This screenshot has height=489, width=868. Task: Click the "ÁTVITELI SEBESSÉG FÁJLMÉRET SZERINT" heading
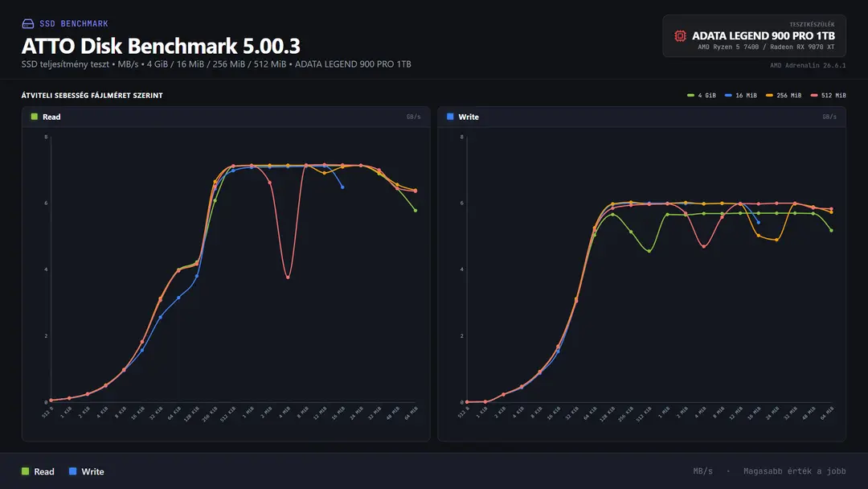pos(92,95)
